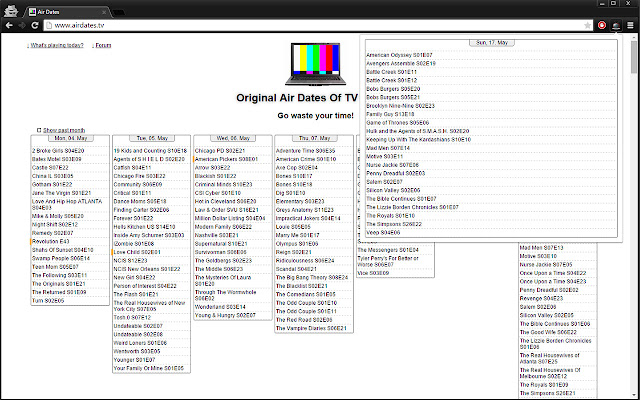Viewport: 640px width, 400px height.
Task: Select 19 Kids and Counting S10E18
Action: coord(150,151)
